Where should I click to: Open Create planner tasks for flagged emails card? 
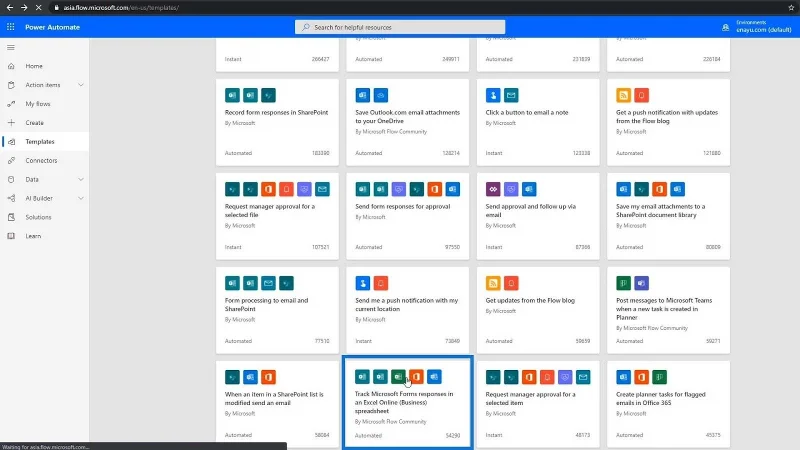668,404
